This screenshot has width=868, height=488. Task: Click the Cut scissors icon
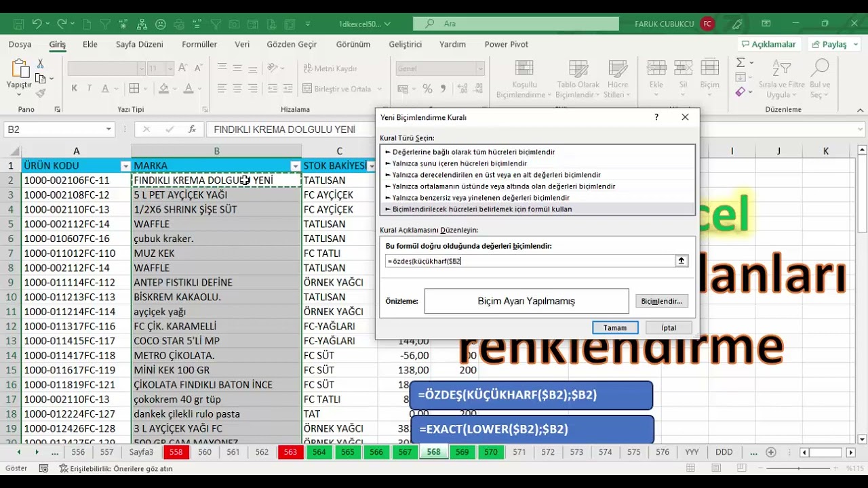click(x=41, y=63)
